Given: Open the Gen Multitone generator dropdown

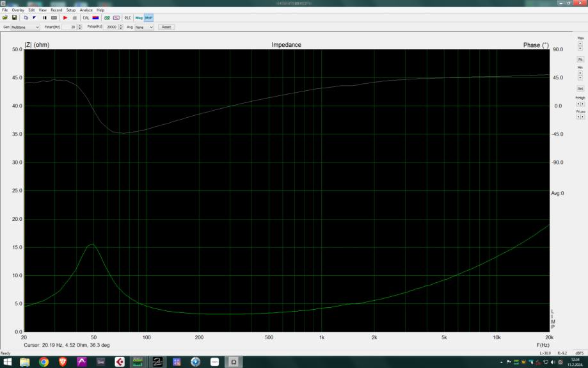Looking at the screenshot, I should click(x=25, y=28).
